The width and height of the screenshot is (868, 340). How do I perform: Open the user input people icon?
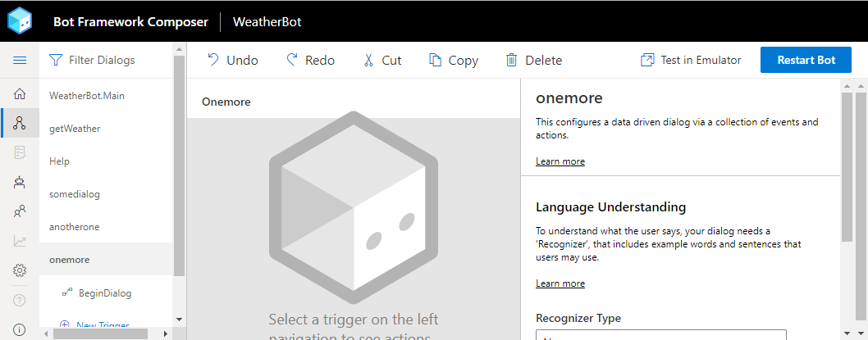(x=20, y=211)
